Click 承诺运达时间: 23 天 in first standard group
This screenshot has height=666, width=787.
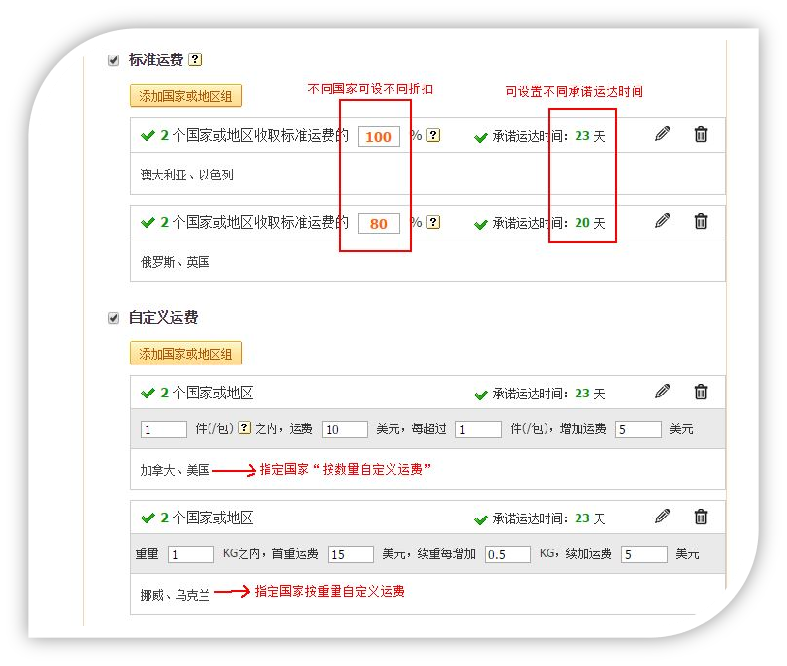[549, 137]
